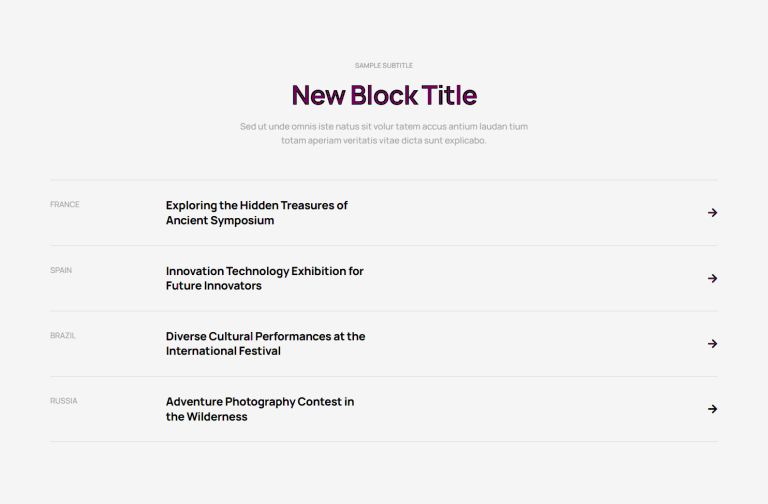Click the words "the Wilderness" in fourth title

(207, 417)
